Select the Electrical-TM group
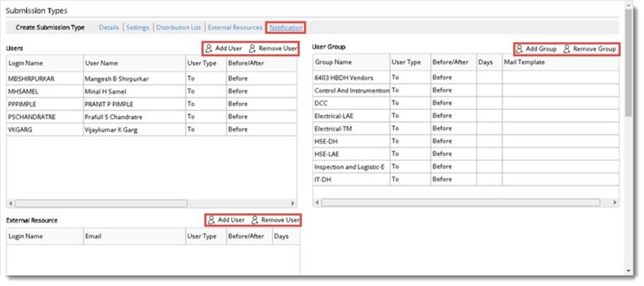The width and height of the screenshot is (644, 286). coord(466,128)
